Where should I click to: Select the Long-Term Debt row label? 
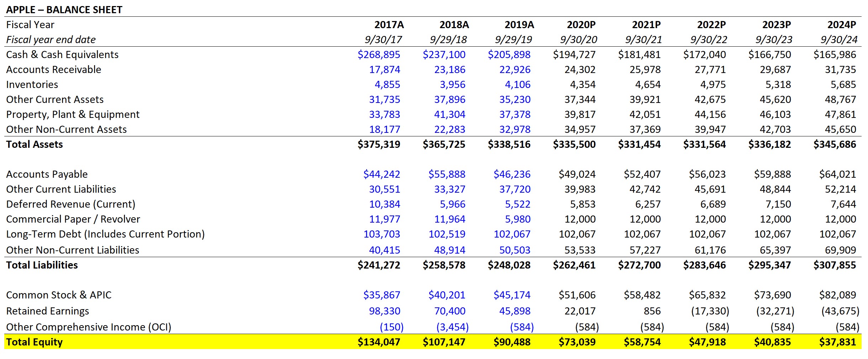tap(105, 234)
